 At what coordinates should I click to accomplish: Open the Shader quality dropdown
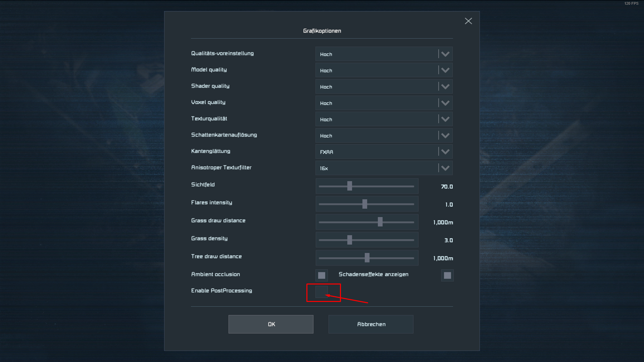pos(384,87)
